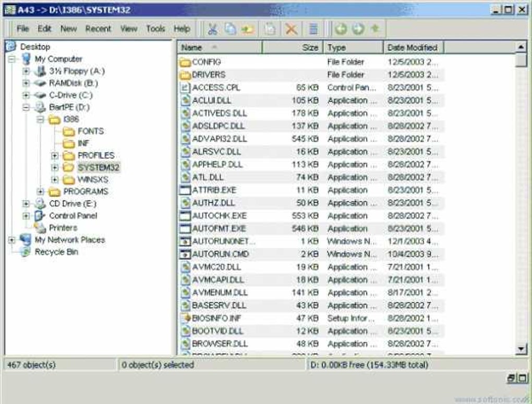The image size is (532, 404).
Task: Select the BOOTVID.DLL file
Action: pyautogui.click(x=311, y=331)
